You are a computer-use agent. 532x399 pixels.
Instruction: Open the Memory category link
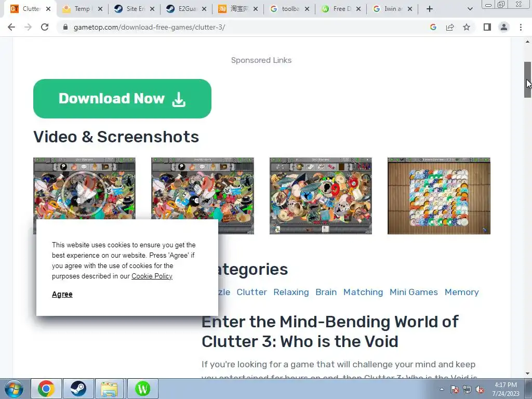(x=462, y=292)
